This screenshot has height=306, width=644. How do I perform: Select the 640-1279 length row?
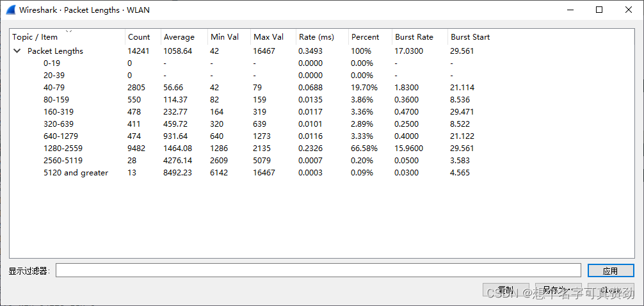pyautogui.click(x=322, y=136)
